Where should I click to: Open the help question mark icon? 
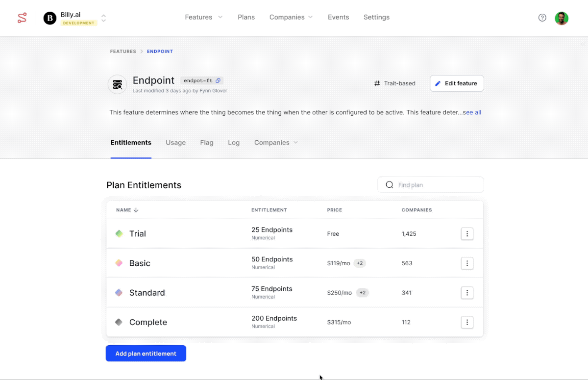pyautogui.click(x=542, y=18)
